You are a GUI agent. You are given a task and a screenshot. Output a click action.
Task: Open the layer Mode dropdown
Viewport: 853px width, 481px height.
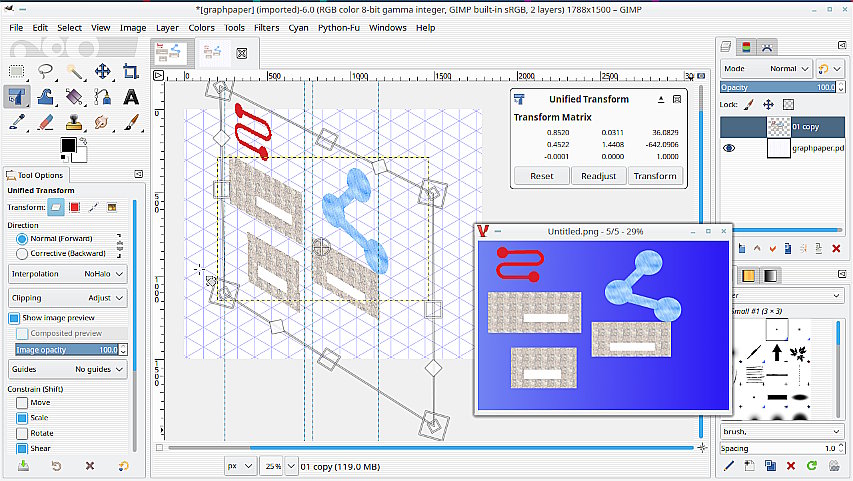766,69
